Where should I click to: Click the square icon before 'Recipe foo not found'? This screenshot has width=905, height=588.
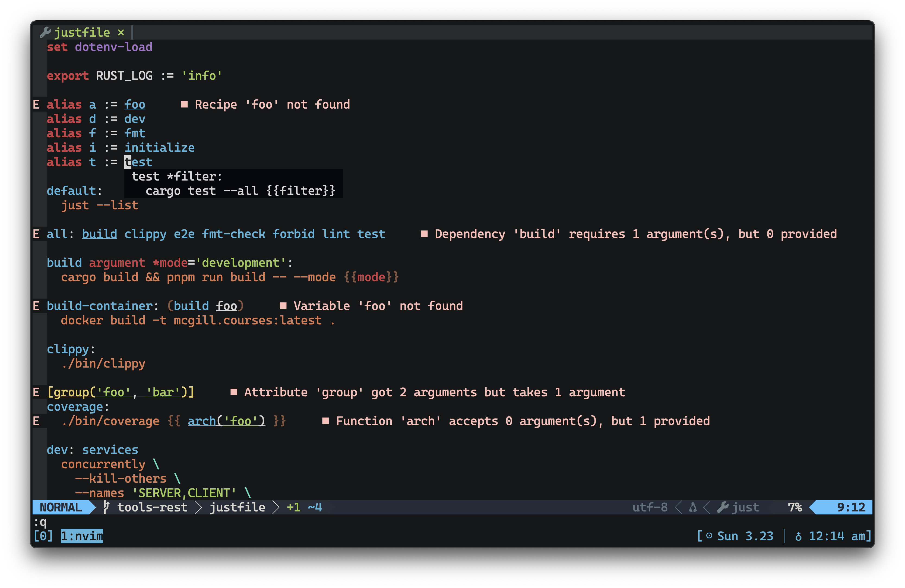pos(185,104)
